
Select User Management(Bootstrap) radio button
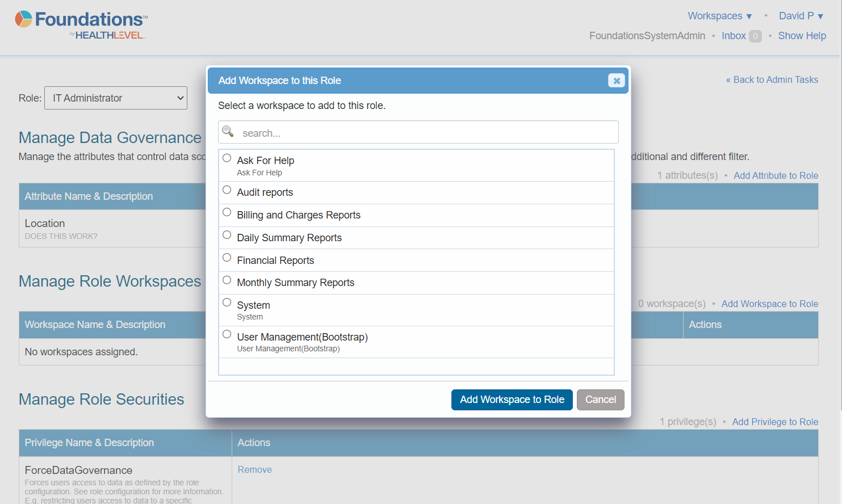227,334
